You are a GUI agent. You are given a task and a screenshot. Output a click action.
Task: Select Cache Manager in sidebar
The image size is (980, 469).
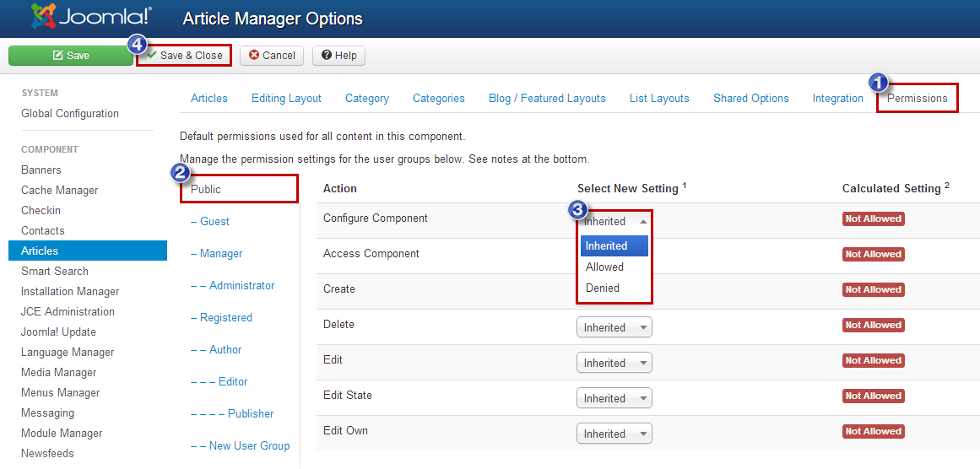click(59, 190)
